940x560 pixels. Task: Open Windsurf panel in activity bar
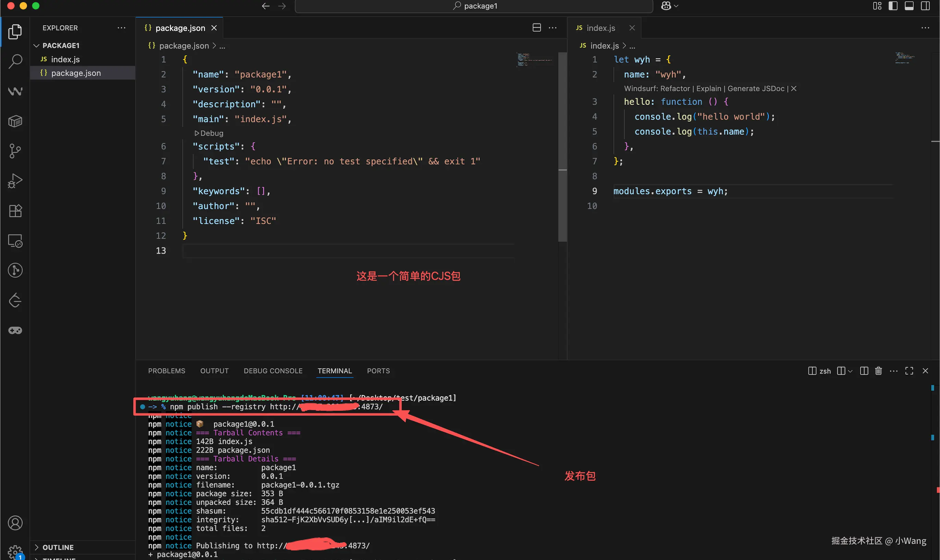15,91
